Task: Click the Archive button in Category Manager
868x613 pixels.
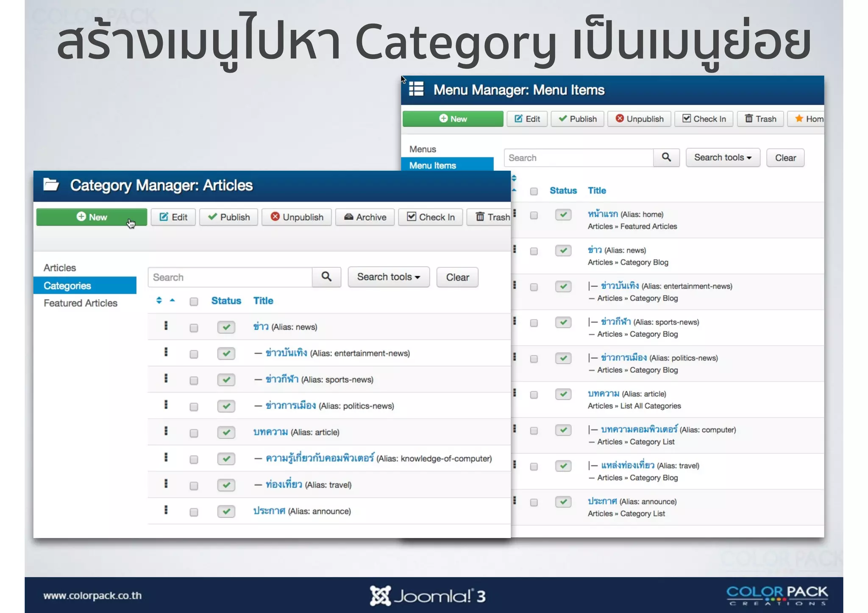Action: pyautogui.click(x=365, y=217)
